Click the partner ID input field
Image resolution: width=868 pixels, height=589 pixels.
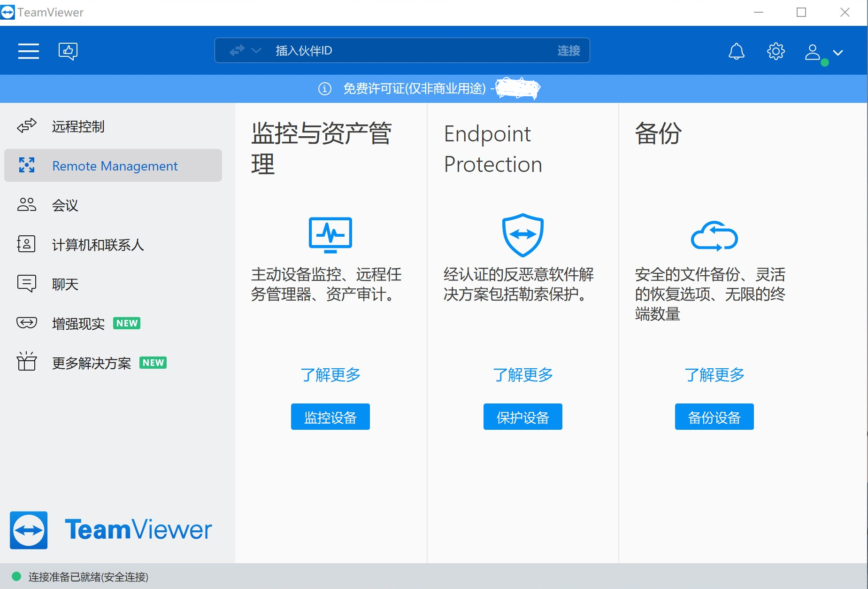tap(402, 50)
